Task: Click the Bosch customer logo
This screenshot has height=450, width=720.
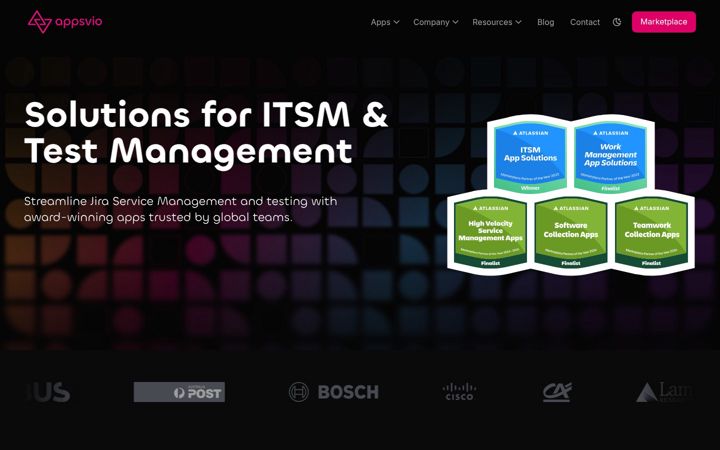Action: [334, 392]
